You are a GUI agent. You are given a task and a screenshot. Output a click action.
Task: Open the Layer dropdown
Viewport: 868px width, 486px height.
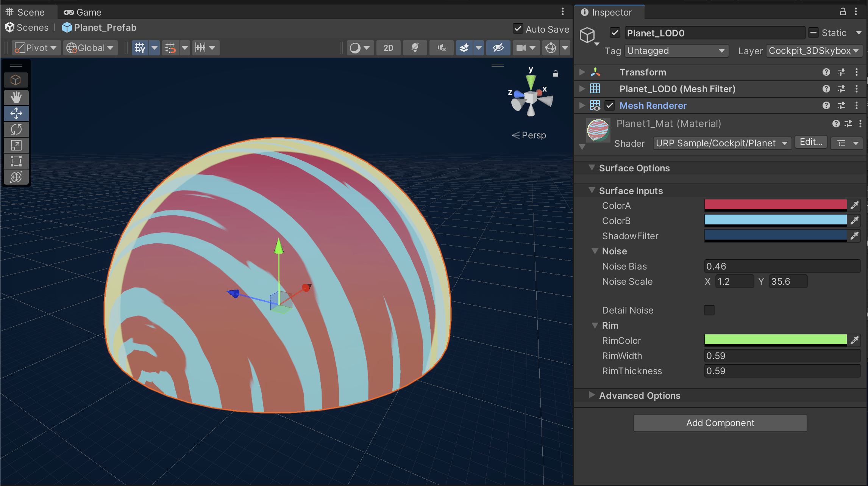point(814,51)
